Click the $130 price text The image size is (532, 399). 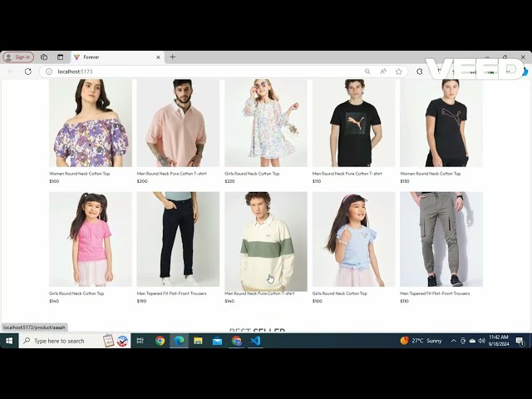[x=405, y=181]
